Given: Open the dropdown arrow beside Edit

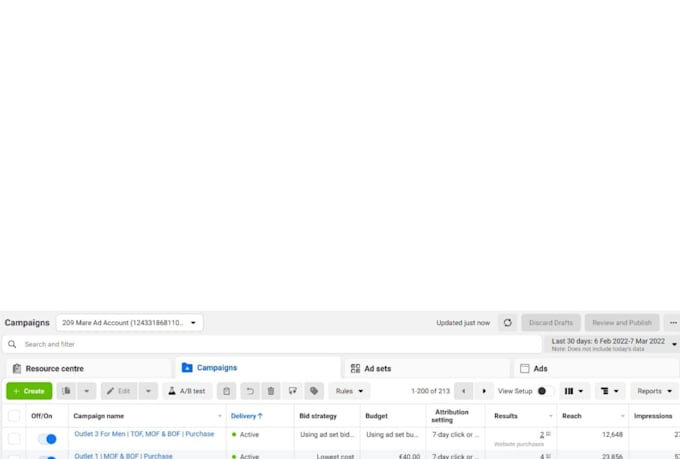Looking at the screenshot, I should 148,391.
